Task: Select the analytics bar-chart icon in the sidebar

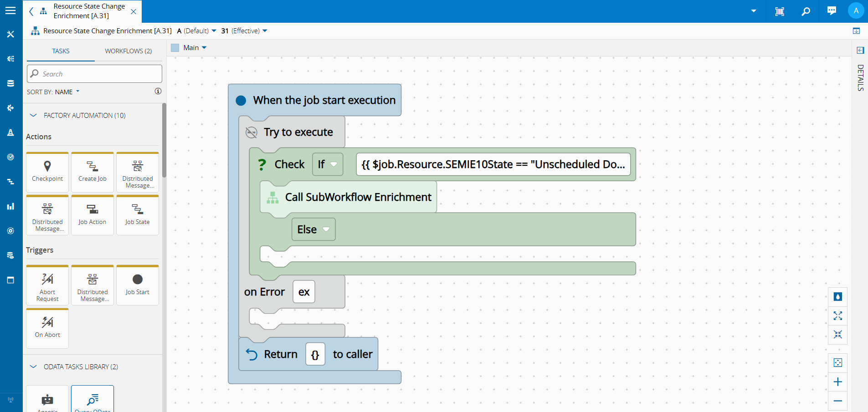Action: click(x=10, y=206)
